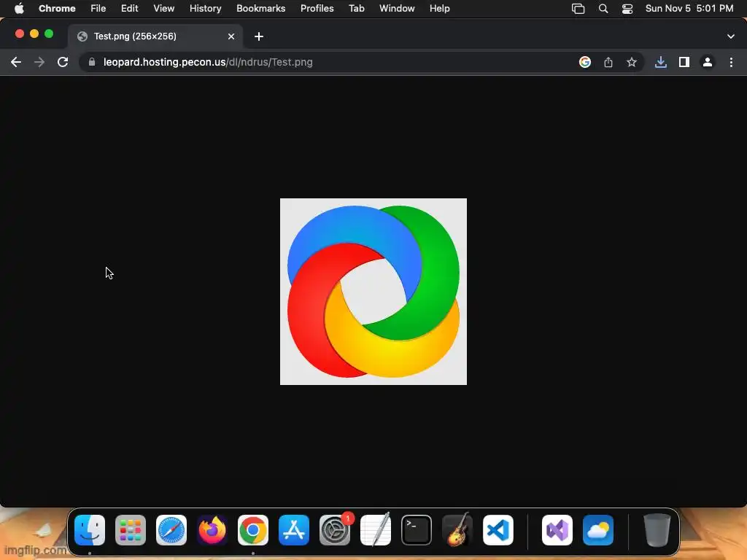Share this page from address bar
Viewport: 747px width, 560px height.
608,62
